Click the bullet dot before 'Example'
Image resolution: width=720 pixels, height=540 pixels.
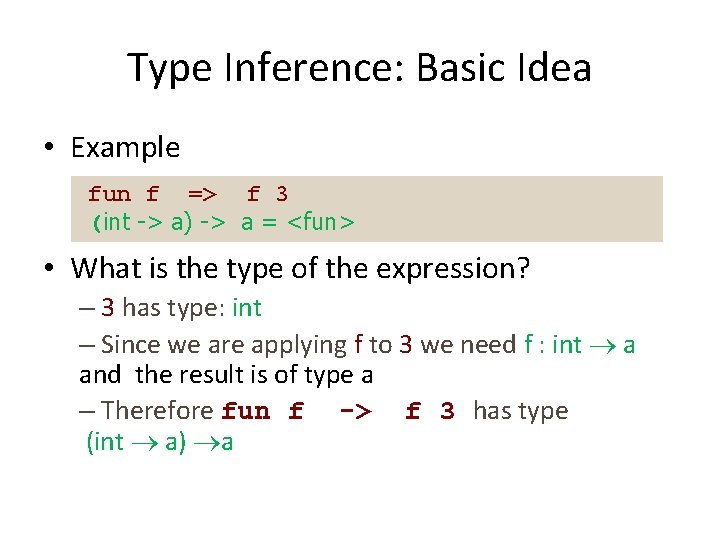coord(48,149)
